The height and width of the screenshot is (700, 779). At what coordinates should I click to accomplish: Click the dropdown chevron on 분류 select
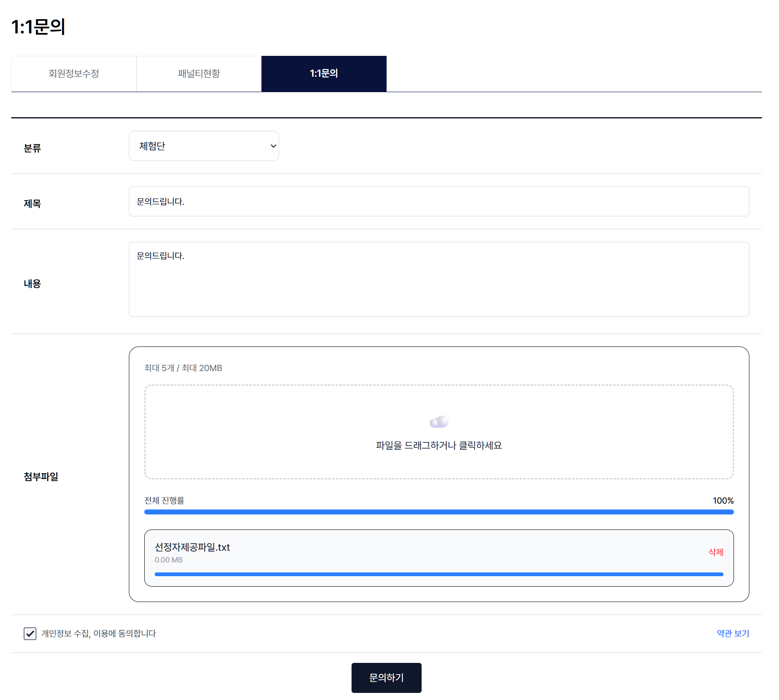click(272, 146)
